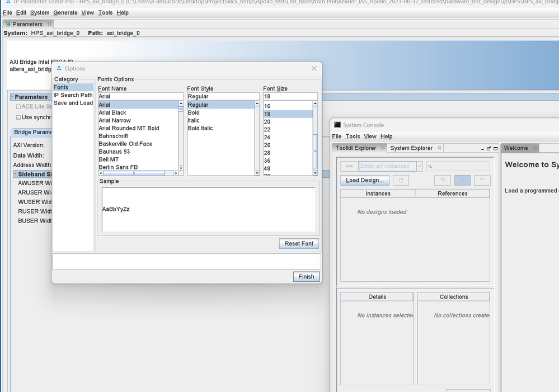
Task: Click the '>>' button next to Show all instances
Action: coord(349,166)
